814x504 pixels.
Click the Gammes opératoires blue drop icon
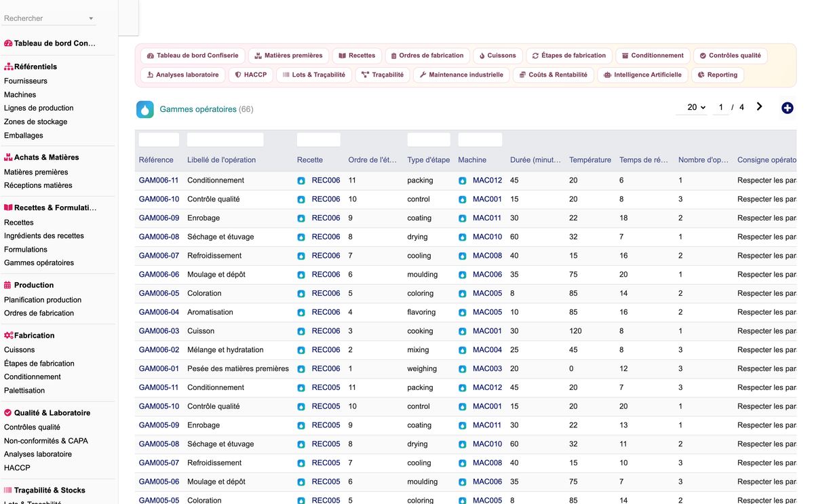pyautogui.click(x=145, y=109)
